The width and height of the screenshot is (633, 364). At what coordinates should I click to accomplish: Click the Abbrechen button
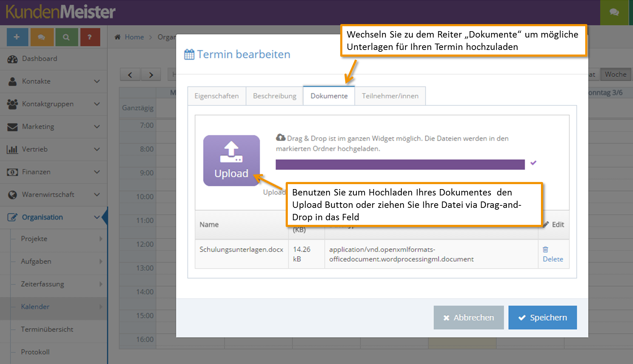tap(469, 318)
